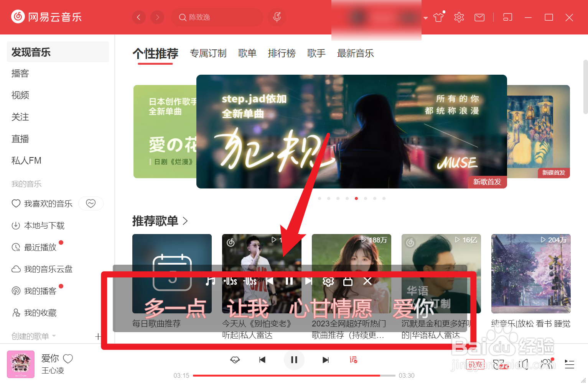Screen dimensions: 588x385
Task: Add a new playlist with the plus button
Action: (x=98, y=336)
